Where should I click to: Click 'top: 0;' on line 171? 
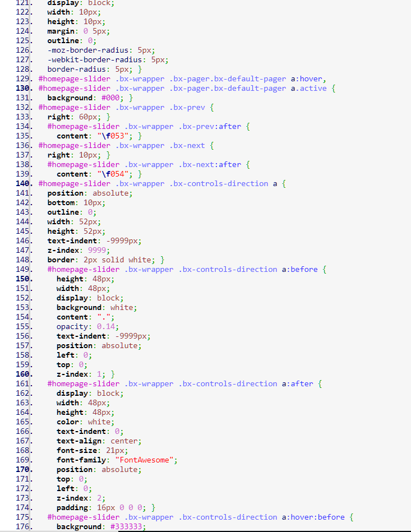point(72,479)
